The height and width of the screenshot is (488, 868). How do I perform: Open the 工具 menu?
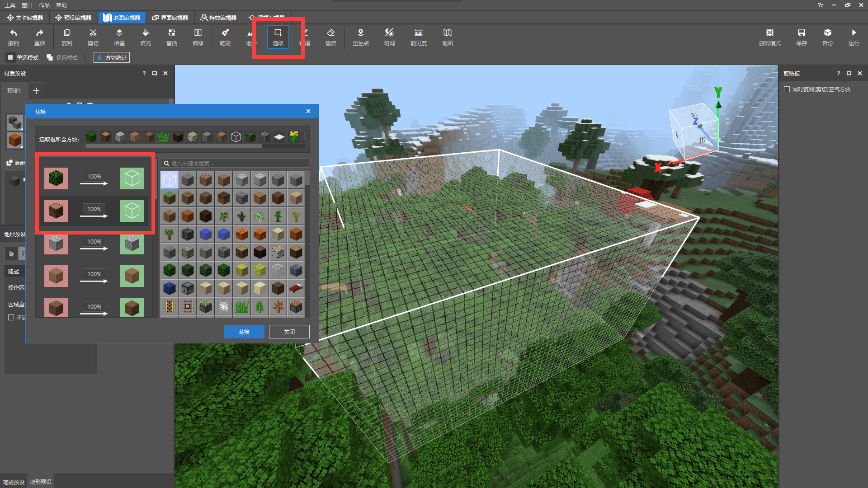coord(10,5)
